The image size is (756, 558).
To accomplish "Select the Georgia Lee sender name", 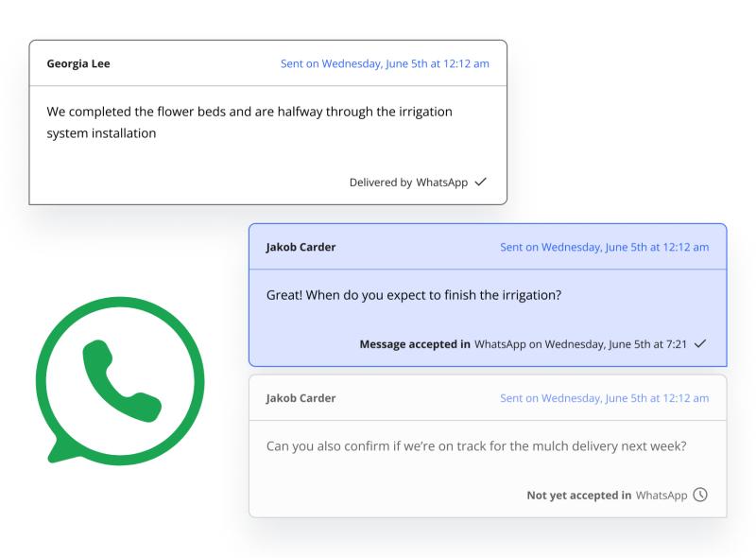I will point(78,63).
